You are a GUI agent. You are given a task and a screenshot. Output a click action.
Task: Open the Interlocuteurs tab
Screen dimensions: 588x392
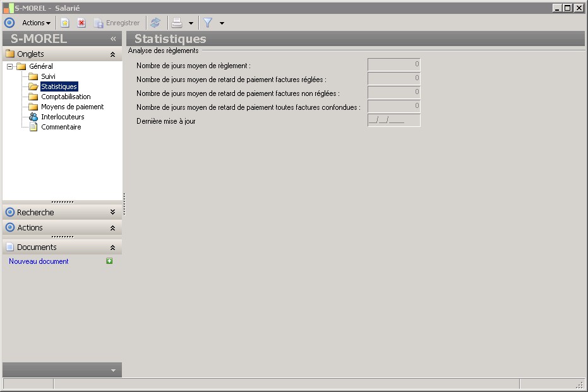[63, 117]
